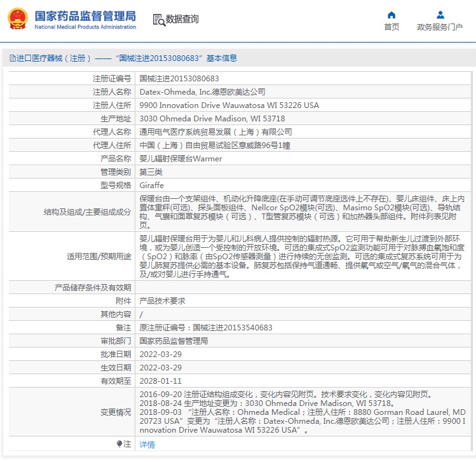This screenshot has width=476, height=460.
Task: Select 婴儿辐射保暖台Warmer product name
Action: pyautogui.click(x=180, y=159)
